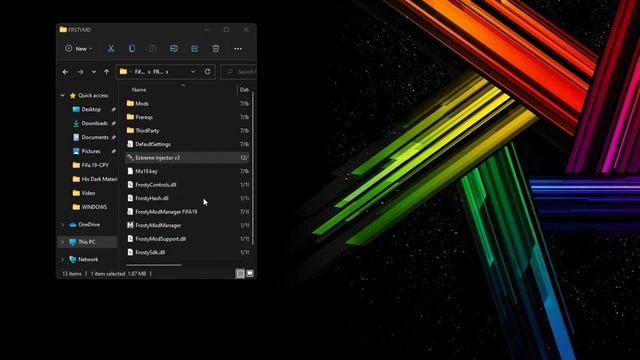Viewport: 640px width, 360px height.
Task: Go back with the left arrow
Action: [x=65, y=72]
